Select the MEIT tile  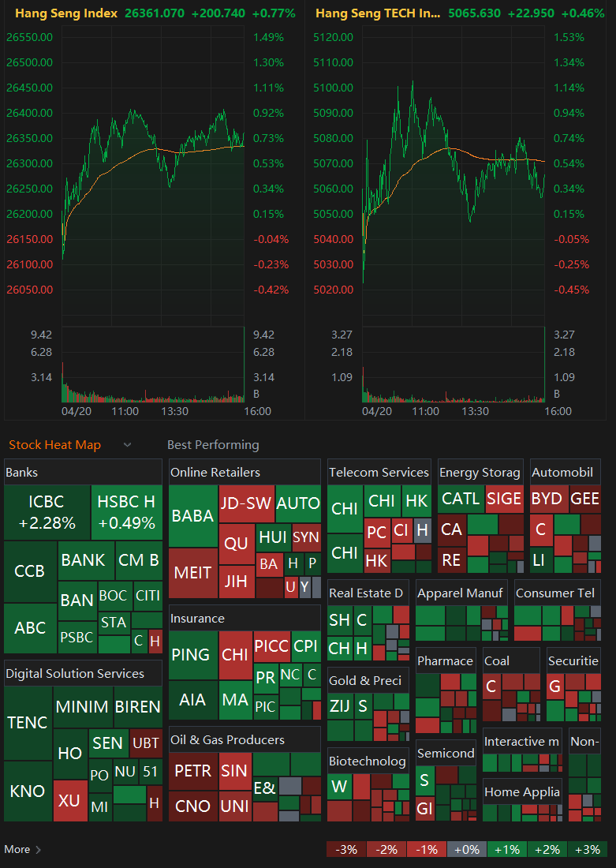(193, 573)
